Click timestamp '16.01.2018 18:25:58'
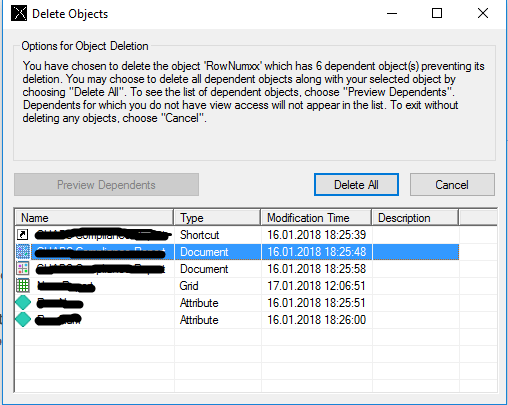 coord(317,269)
